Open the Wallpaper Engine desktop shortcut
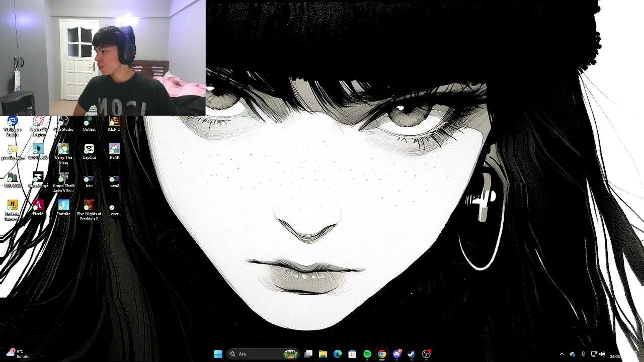Viewport: 644px width, 362px height. (13, 126)
